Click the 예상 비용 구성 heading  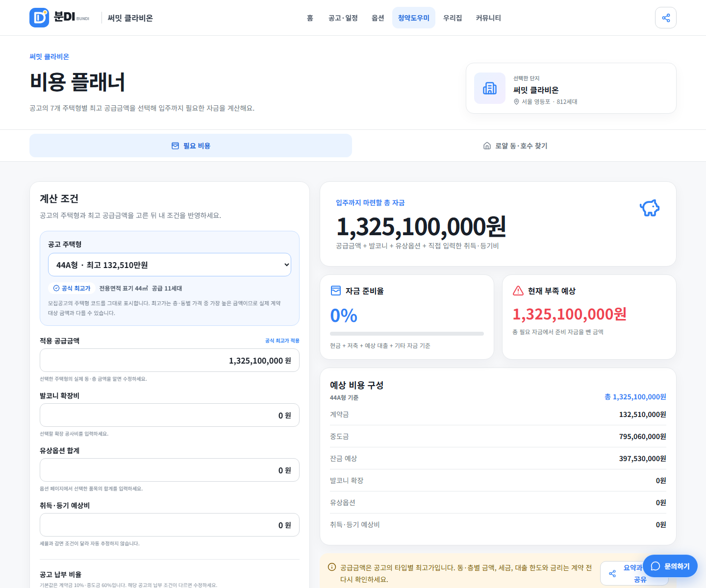coord(357,385)
